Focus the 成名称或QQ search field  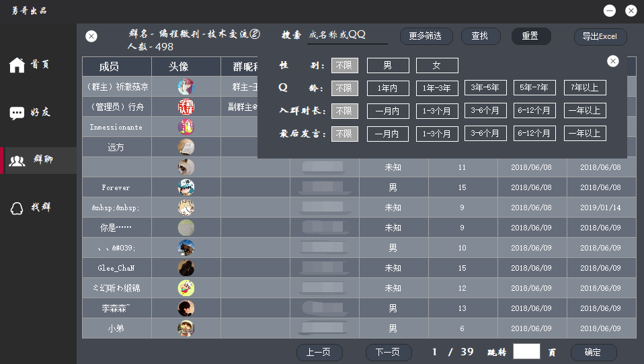point(348,36)
